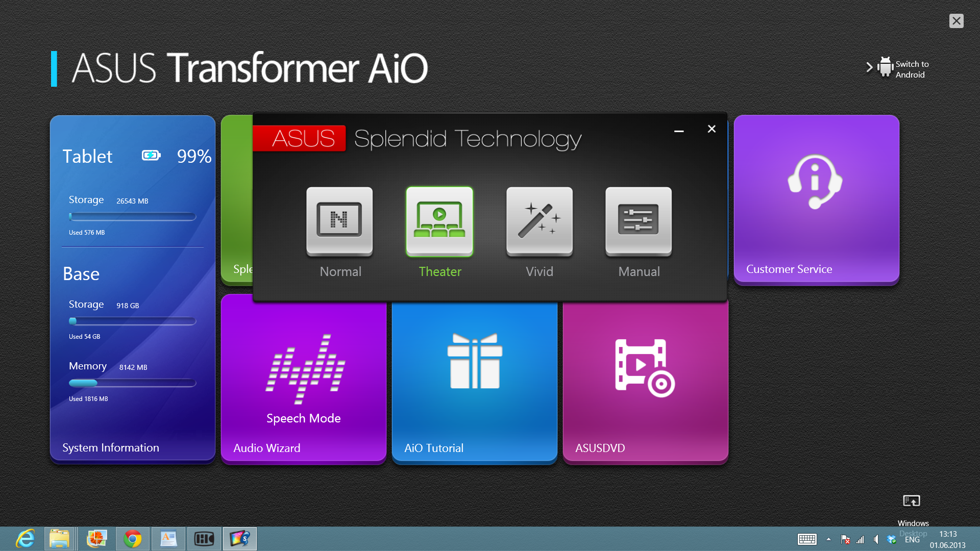This screenshot has height=551, width=980.
Task: Click the Used 576 MB text
Action: (87, 233)
